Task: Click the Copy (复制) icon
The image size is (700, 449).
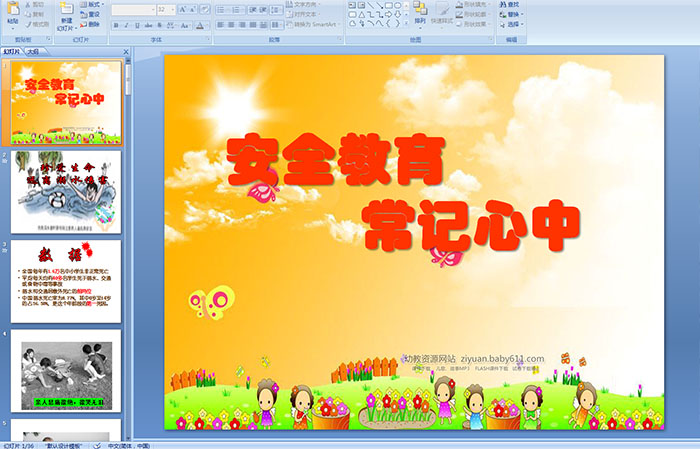Action: 28,14
